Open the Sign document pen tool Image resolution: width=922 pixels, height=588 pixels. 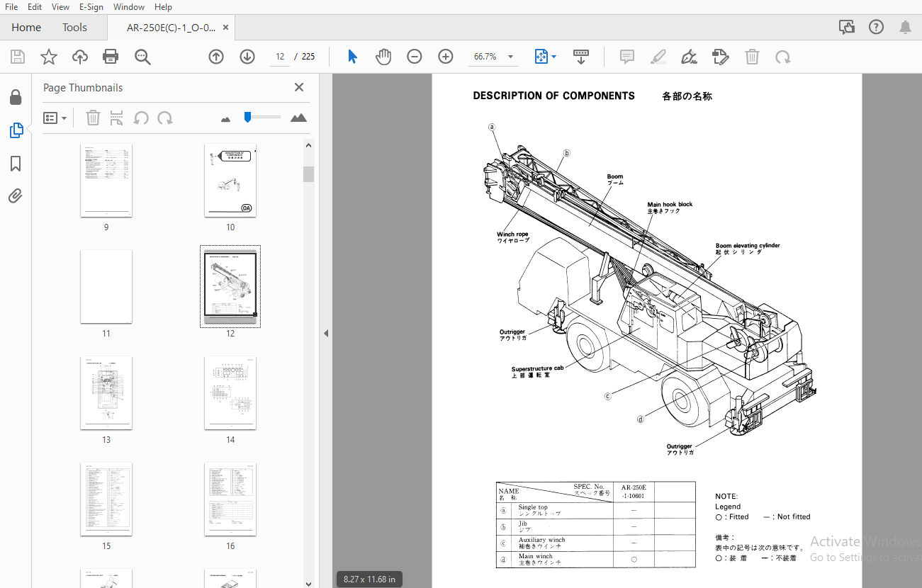[x=689, y=57]
